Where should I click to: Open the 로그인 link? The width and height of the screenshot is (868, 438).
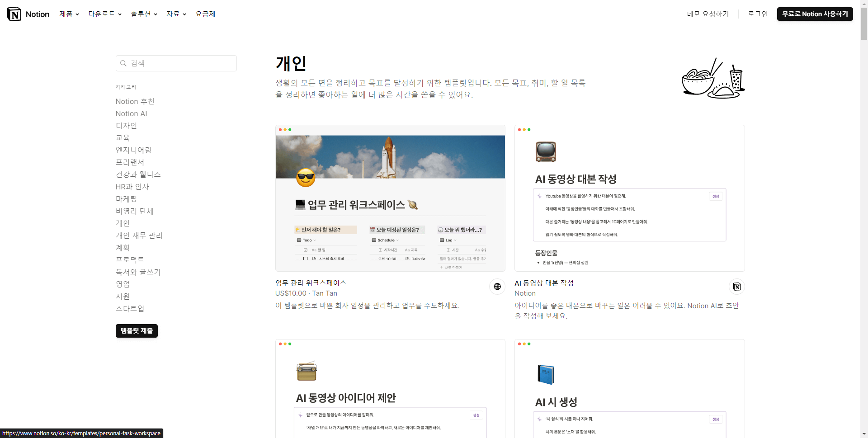coord(757,14)
